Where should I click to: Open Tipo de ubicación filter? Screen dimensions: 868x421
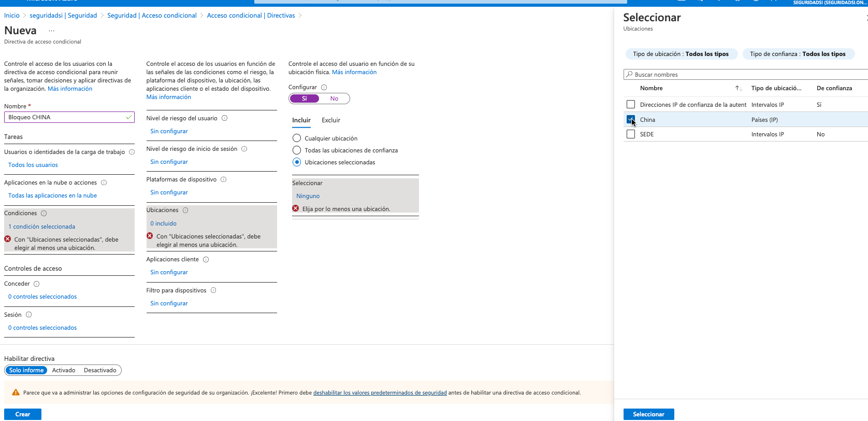click(681, 54)
